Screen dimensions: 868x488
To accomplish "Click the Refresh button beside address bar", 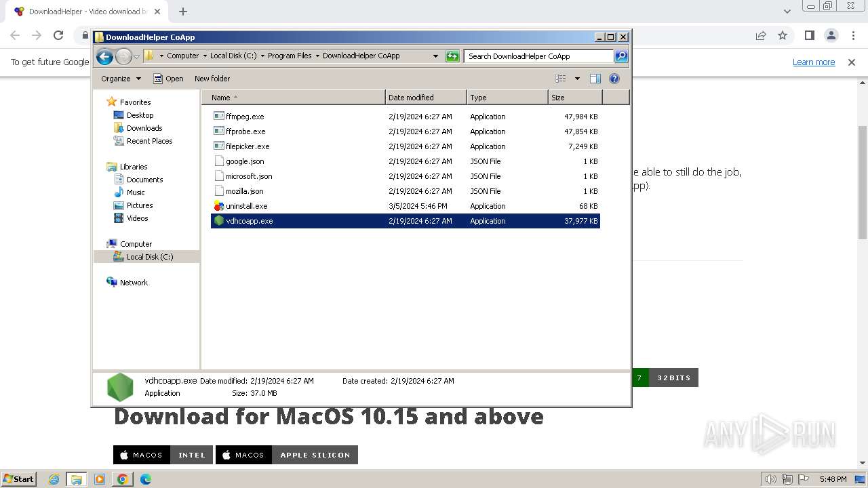I will 452,56.
